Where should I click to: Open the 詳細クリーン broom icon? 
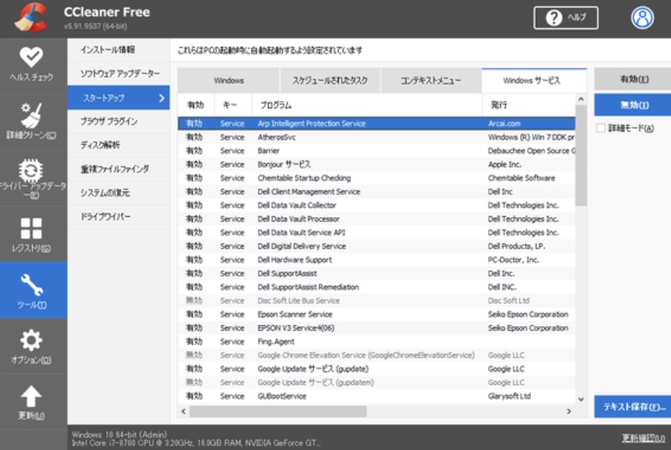pyautogui.click(x=31, y=115)
